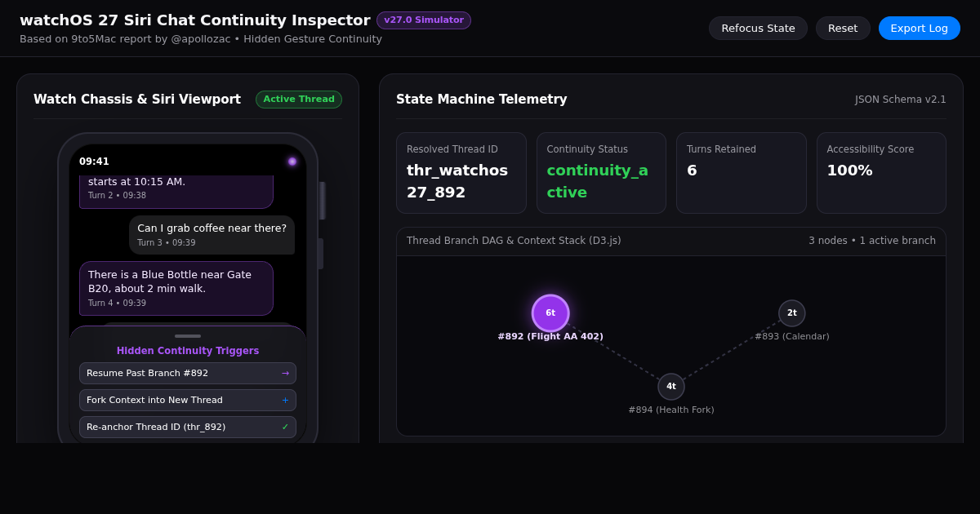Click the sheet drag handle above Hidden Continuity Triggers

pos(188,336)
